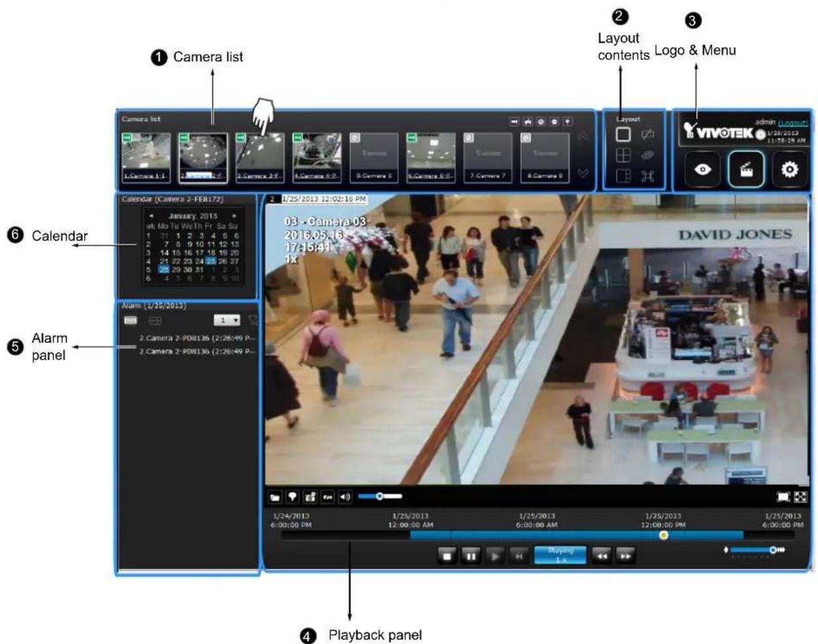Screen dimensions: 818x644
Task: Switch to playback clapperboard mode
Action: (x=746, y=170)
